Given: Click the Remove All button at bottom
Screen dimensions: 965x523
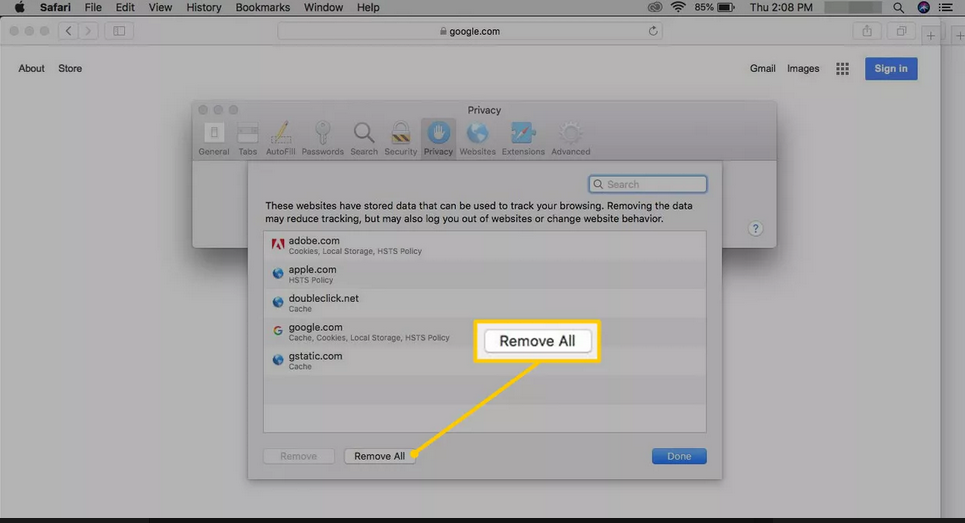Looking at the screenshot, I should [380, 456].
